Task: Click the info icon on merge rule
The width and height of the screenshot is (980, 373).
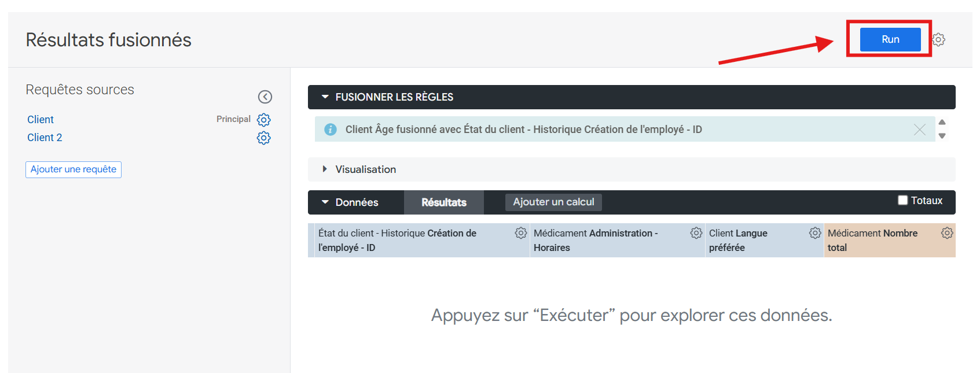Action: click(331, 130)
